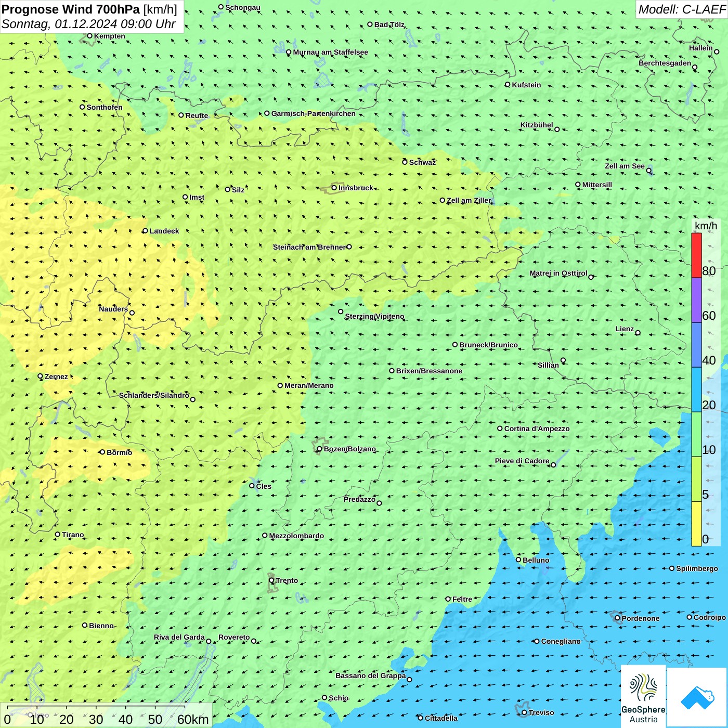Screen dimensions: 728x728
Task: Click the 'Matrei in Osttirol' label
Action: [558, 273]
